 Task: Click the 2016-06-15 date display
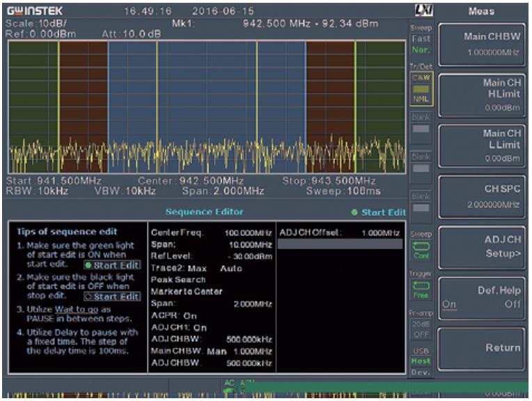point(224,11)
